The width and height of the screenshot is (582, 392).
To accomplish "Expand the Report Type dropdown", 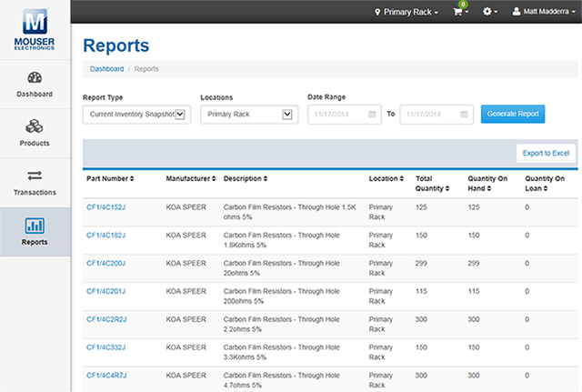I will coord(136,115).
